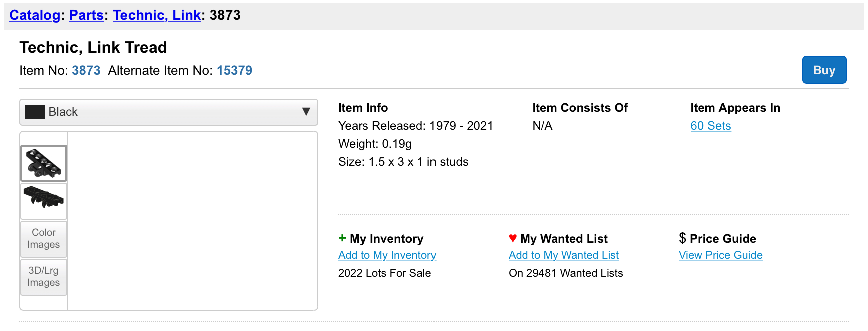The height and width of the screenshot is (331, 868).
Task: Click the red heart Wanted List icon
Action: pyautogui.click(x=513, y=238)
